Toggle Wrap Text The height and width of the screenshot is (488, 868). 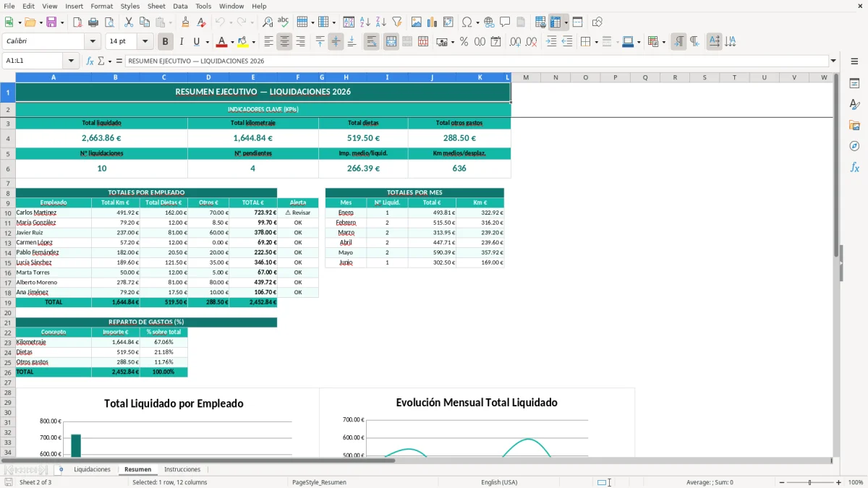(x=371, y=42)
